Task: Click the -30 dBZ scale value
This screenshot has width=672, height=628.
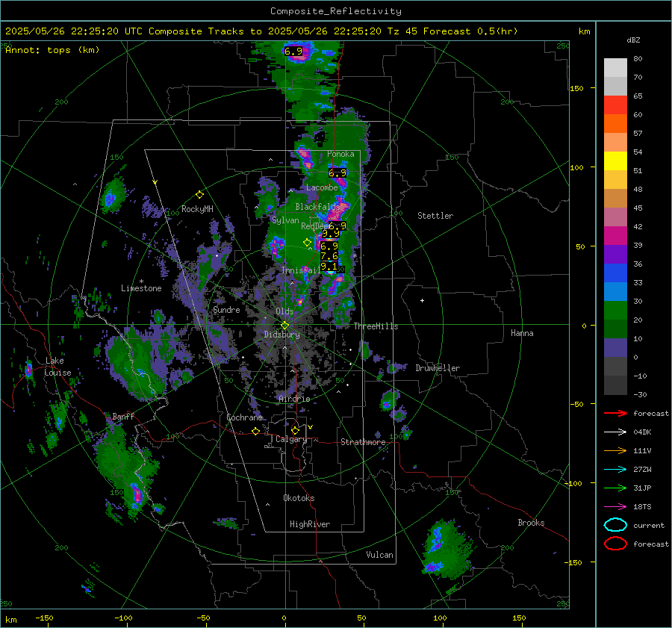Action: pos(640,394)
